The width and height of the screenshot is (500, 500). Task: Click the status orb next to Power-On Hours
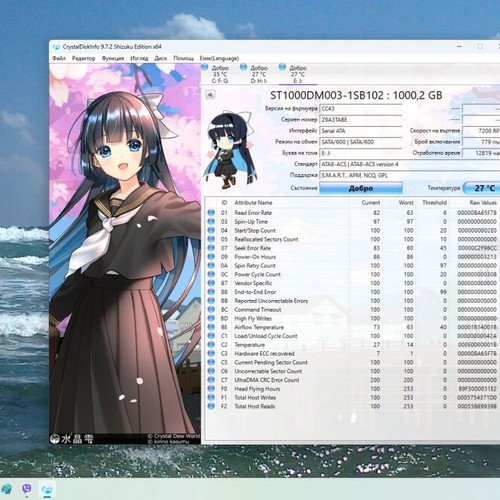[211, 257]
